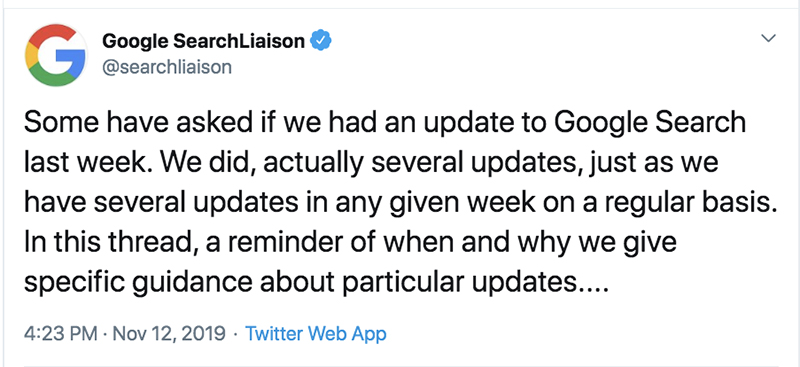This screenshot has height=367, width=800.
Task: Click the blue bar of the G logo
Action: 71,56
